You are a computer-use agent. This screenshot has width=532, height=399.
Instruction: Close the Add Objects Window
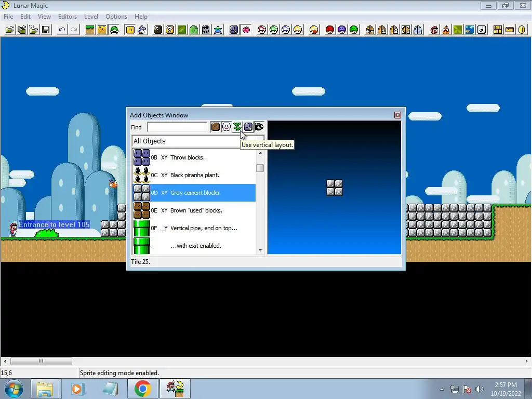pyautogui.click(x=397, y=115)
